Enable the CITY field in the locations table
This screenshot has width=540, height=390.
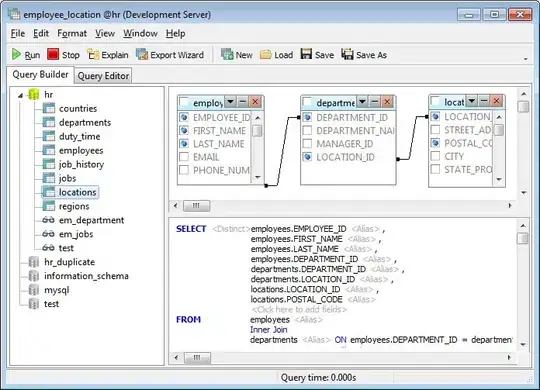[x=435, y=156]
